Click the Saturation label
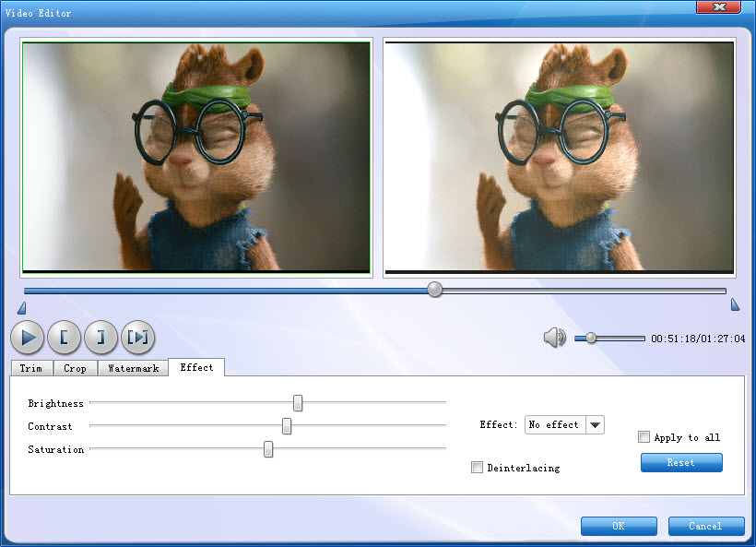Viewport: 756px width, 547px height. coord(56,449)
